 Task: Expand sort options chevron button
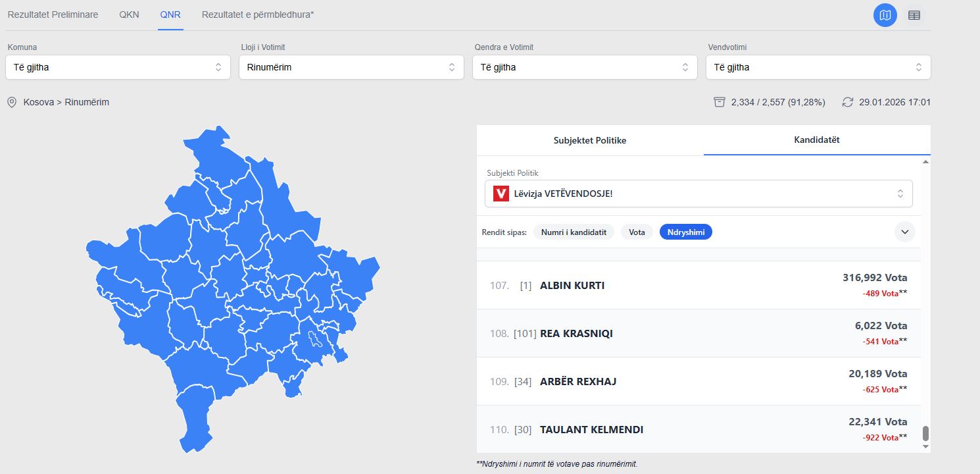(904, 232)
